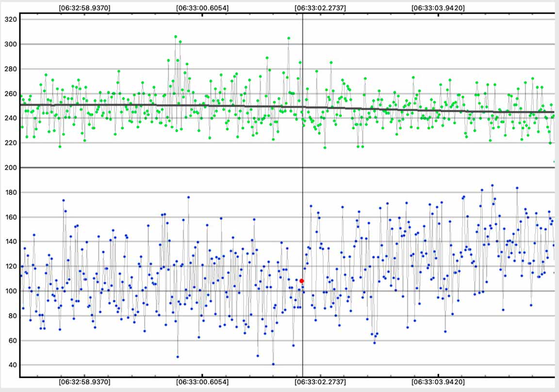
Task: Click bottom axis timestamp 06:33:00.6054
Action: 202,382
